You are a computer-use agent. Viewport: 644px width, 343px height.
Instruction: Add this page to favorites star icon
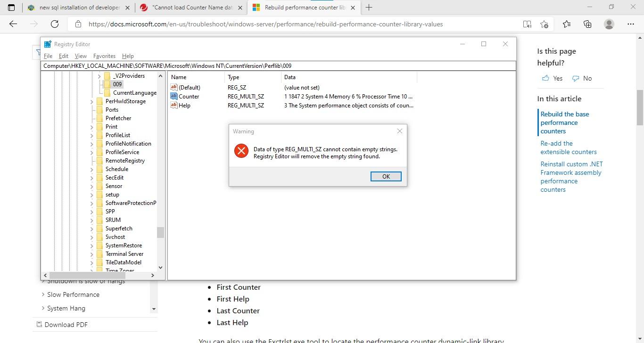[x=545, y=24]
